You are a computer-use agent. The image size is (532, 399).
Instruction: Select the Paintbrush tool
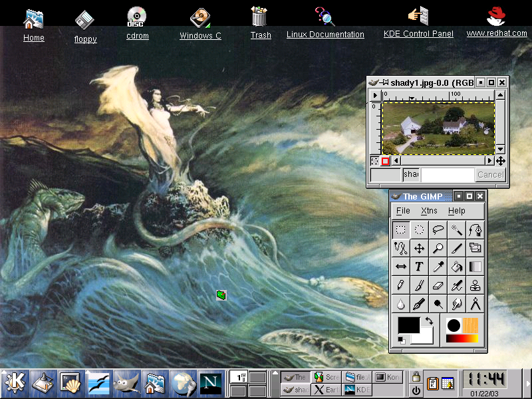pyautogui.click(x=420, y=285)
